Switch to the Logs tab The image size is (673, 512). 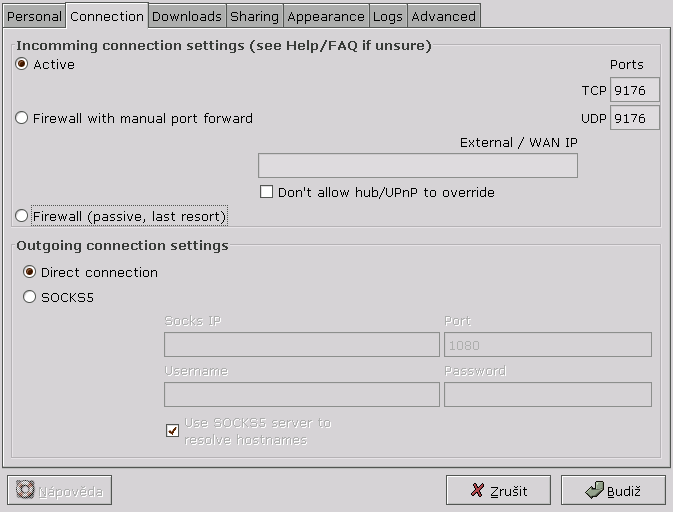click(x=387, y=16)
